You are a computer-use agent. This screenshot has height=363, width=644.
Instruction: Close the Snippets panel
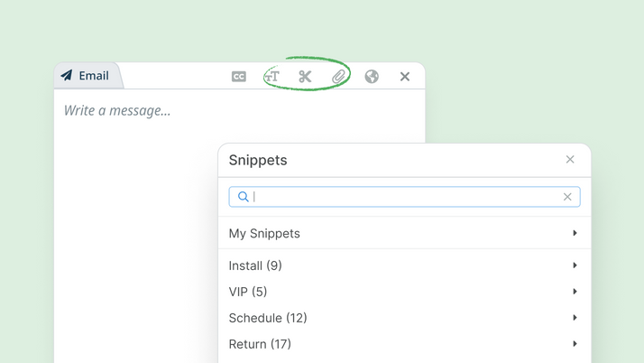[570, 160]
